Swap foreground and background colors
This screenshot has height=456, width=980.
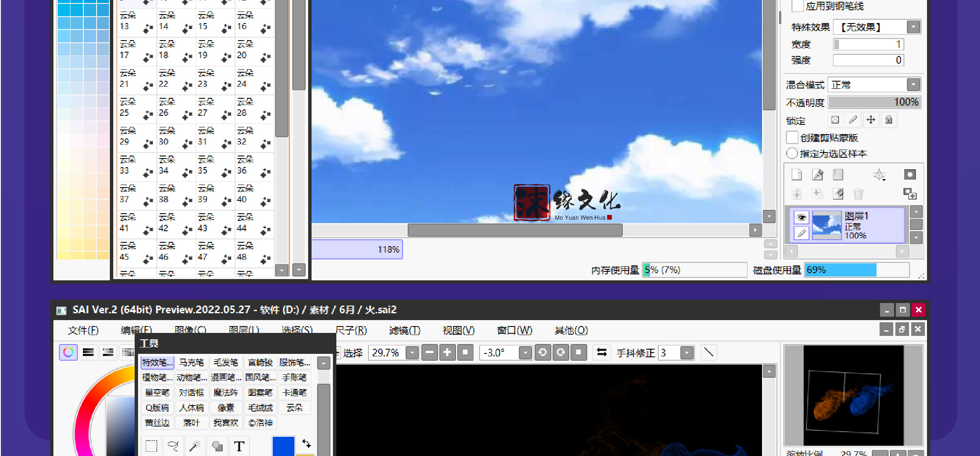coord(306,444)
